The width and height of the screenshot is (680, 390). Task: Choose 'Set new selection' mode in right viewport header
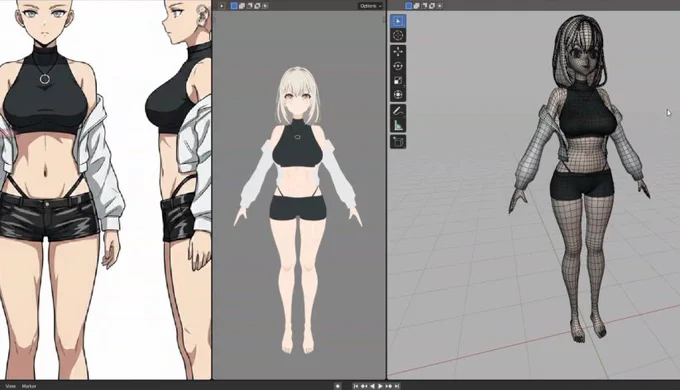coord(409,6)
